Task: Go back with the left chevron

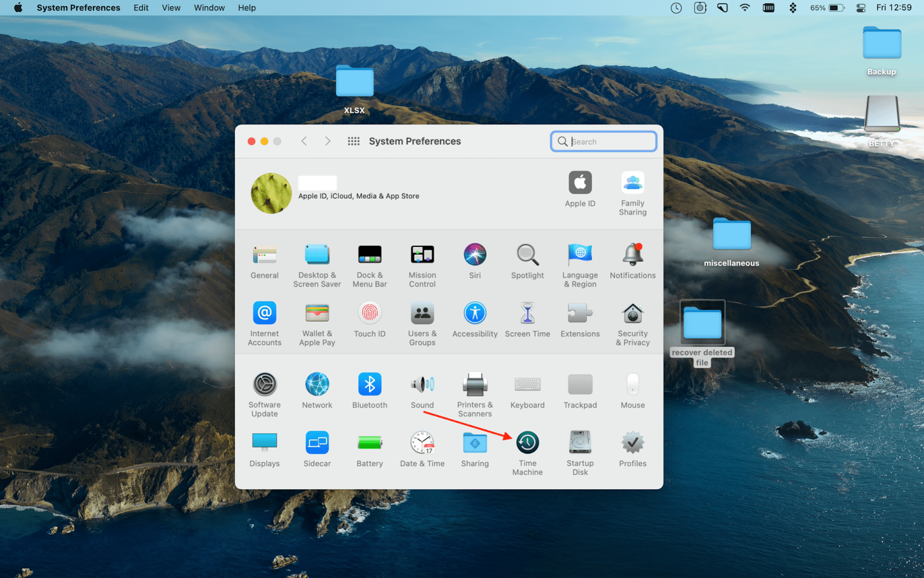Action: pyautogui.click(x=304, y=141)
